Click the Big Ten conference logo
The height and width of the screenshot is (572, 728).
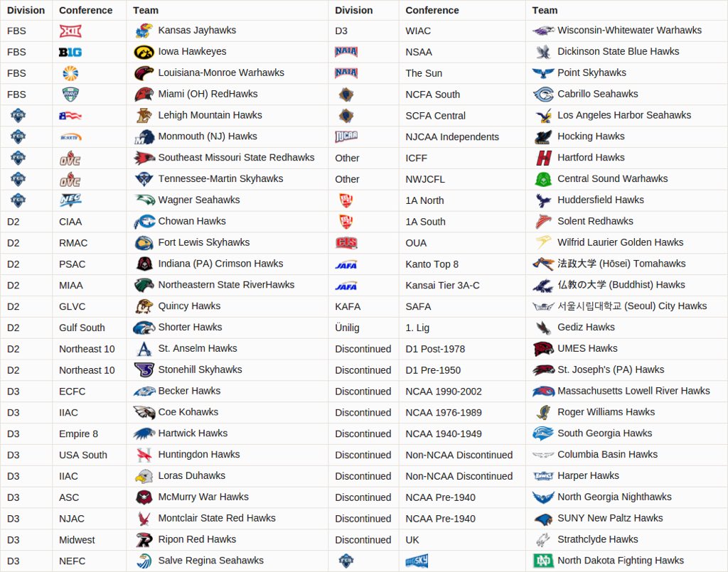pyautogui.click(x=70, y=52)
